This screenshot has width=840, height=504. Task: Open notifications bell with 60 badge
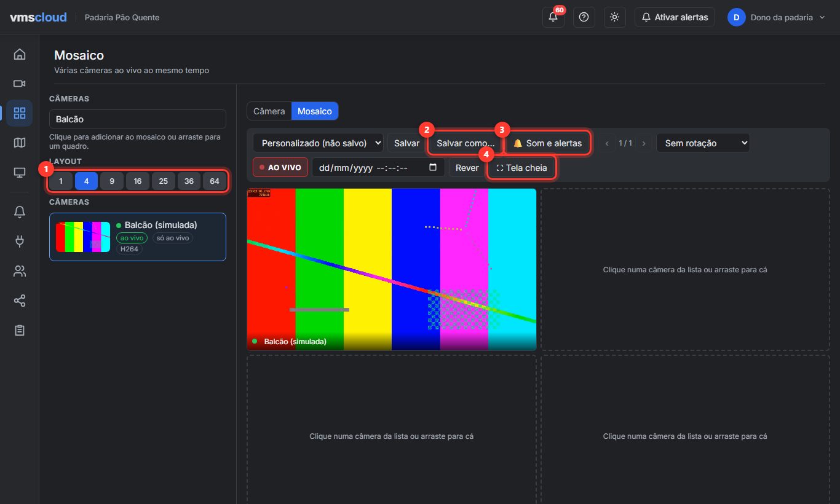553,17
